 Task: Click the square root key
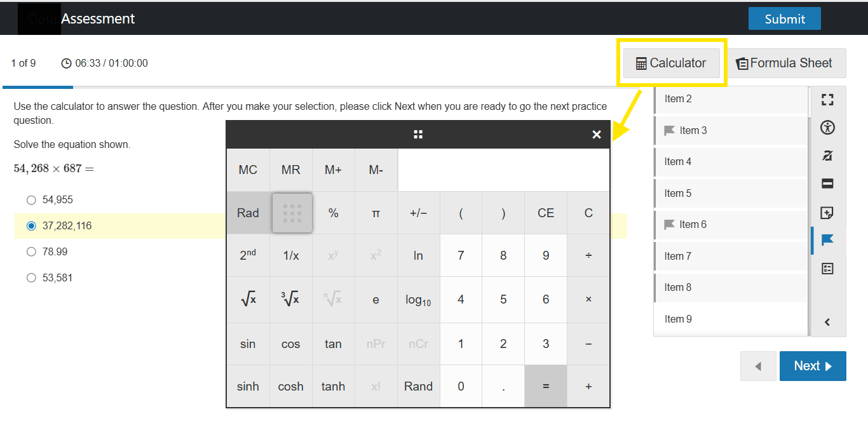248,298
